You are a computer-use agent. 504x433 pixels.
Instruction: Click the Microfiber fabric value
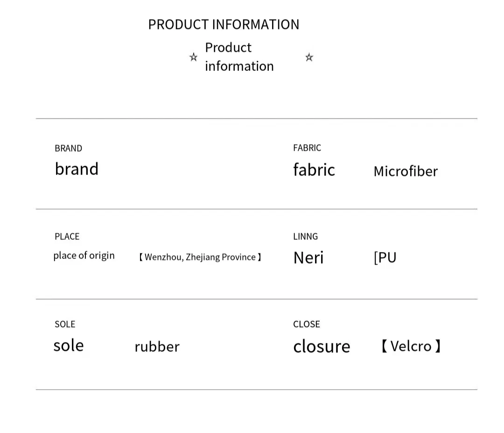[406, 171]
